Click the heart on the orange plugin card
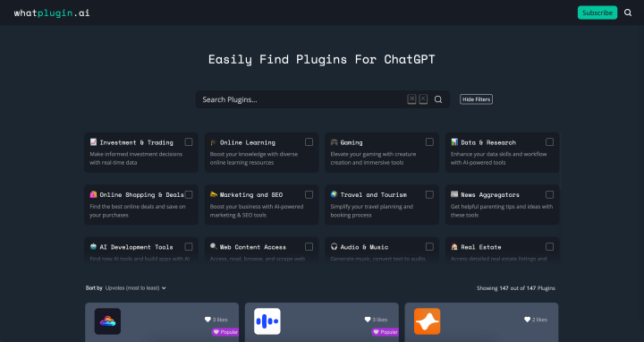This screenshot has height=342, width=644. pos(528,320)
